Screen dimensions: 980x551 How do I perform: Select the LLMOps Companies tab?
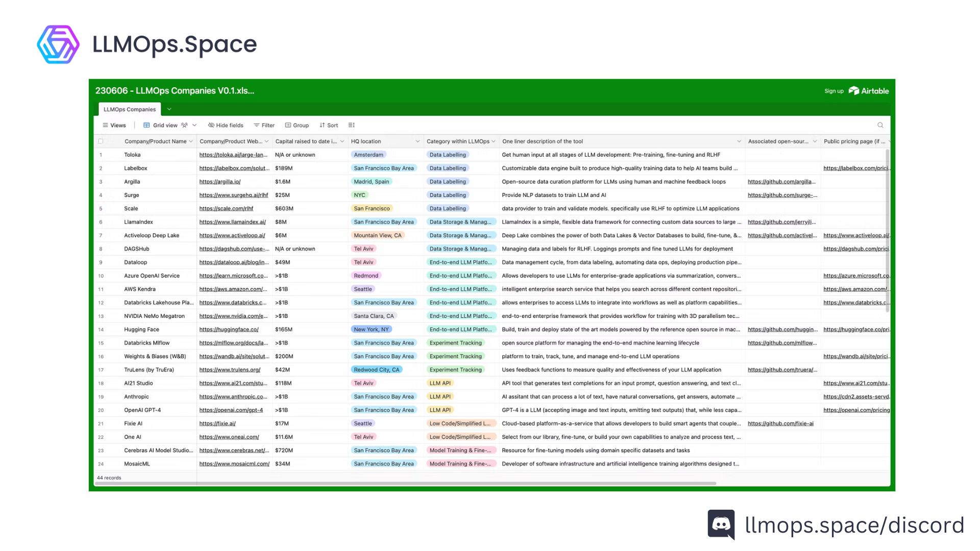pyautogui.click(x=130, y=109)
